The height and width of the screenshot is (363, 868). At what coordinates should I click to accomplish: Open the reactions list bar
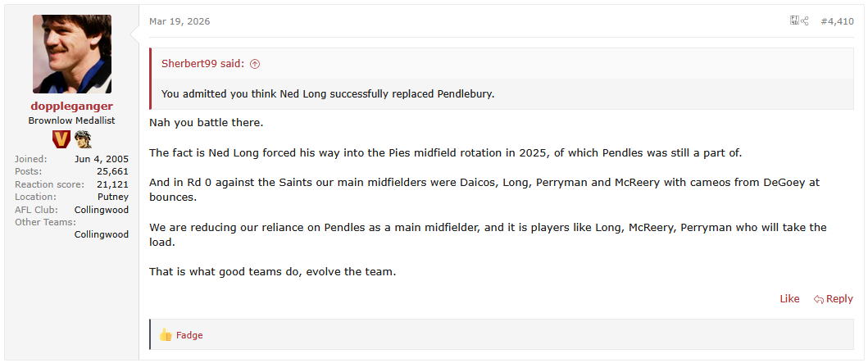pos(502,335)
